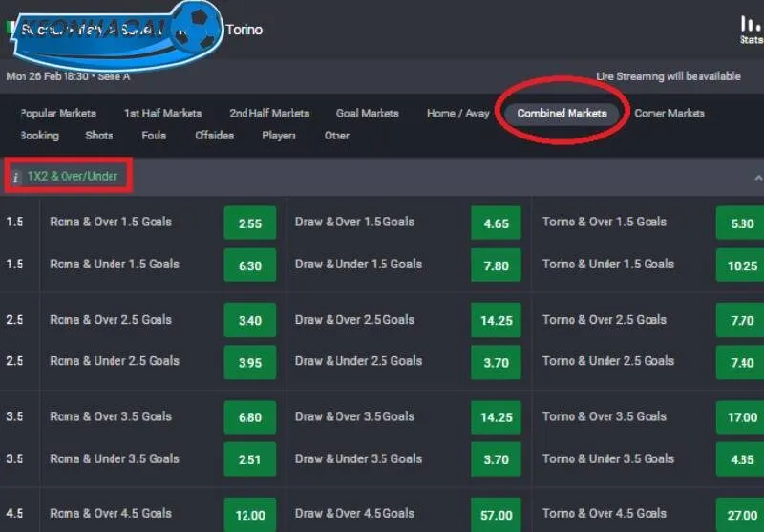Select Draw & Under 1.5 Goals odds 7.80
The width and height of the screenshot is (764, 532).
[x=496, y=266]
